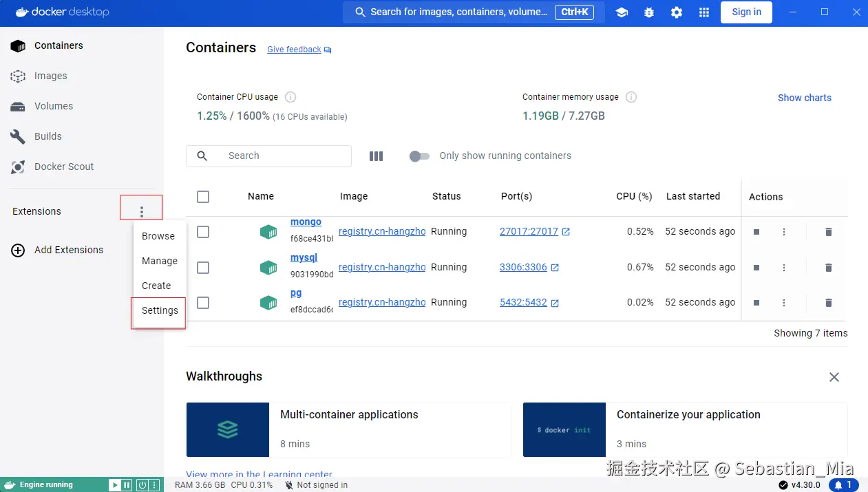The image size is (868, 492).
Task: Open the Extensions three-dot menu
Action: (x=142, y=212)
